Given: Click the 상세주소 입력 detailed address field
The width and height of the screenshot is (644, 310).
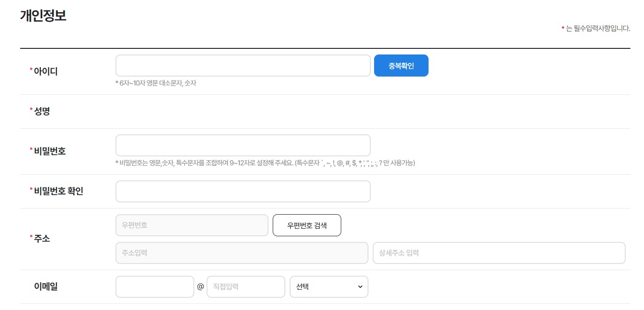Looking at the screenshot, I should pyautogui.click(x=499, y=253).
